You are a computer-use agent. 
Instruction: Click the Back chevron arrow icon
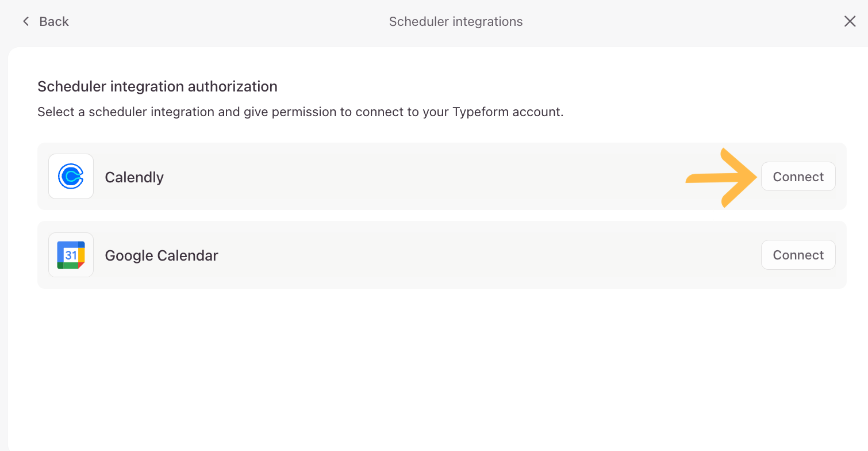(25, 22)
